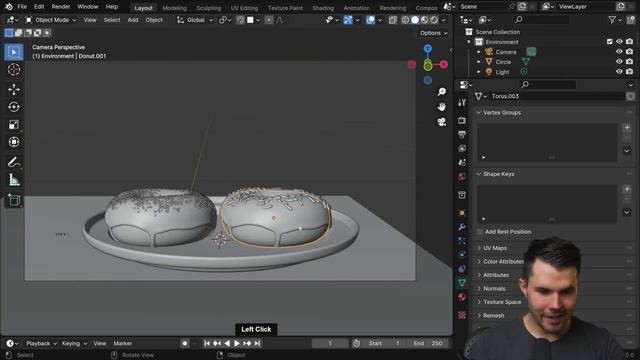
Task: Click the current frame number field
Action: [330, 344]
